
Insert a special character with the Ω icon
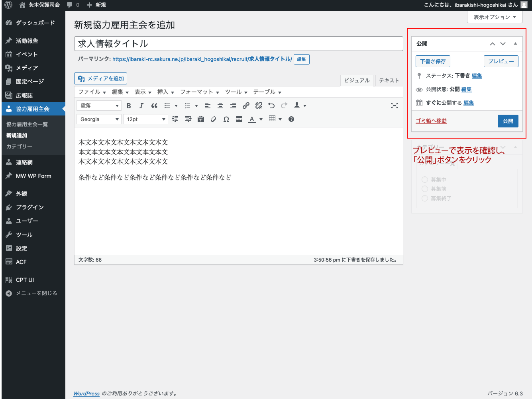click(x=226, y=119)
